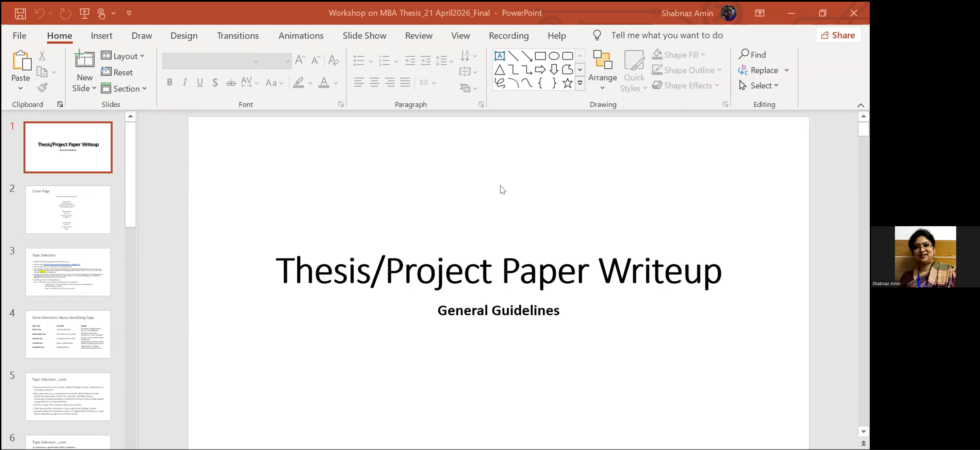The height and width of the screenshot is (450, 980).
Task: Clear all formatting icon
Action: pyautogui.click(x=333, y=60)
